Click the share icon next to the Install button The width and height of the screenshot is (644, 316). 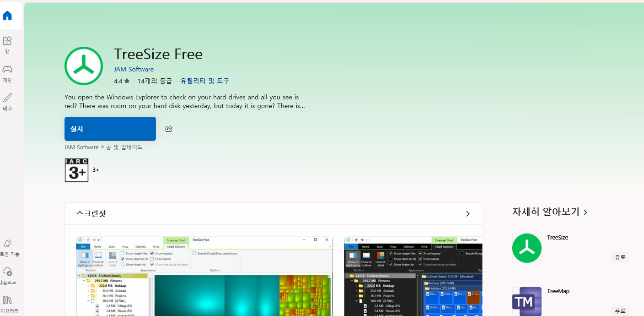click(169, 129)
